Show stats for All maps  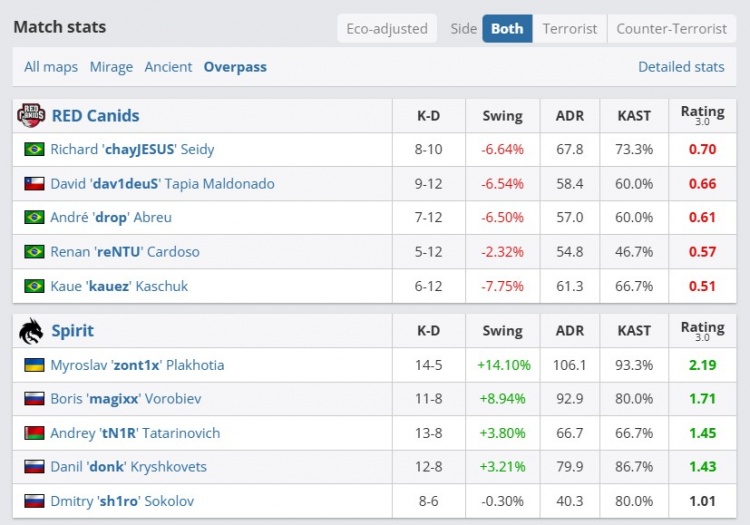click(51, 67)
